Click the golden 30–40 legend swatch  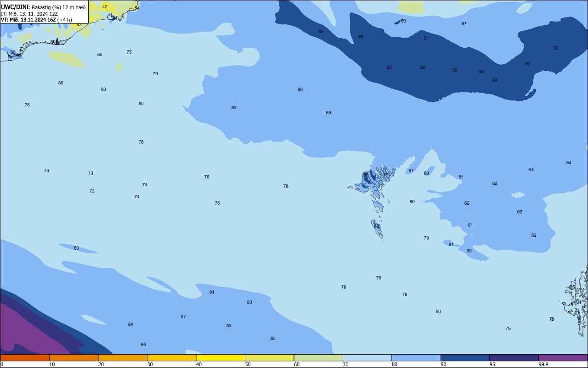coord(172,357)
